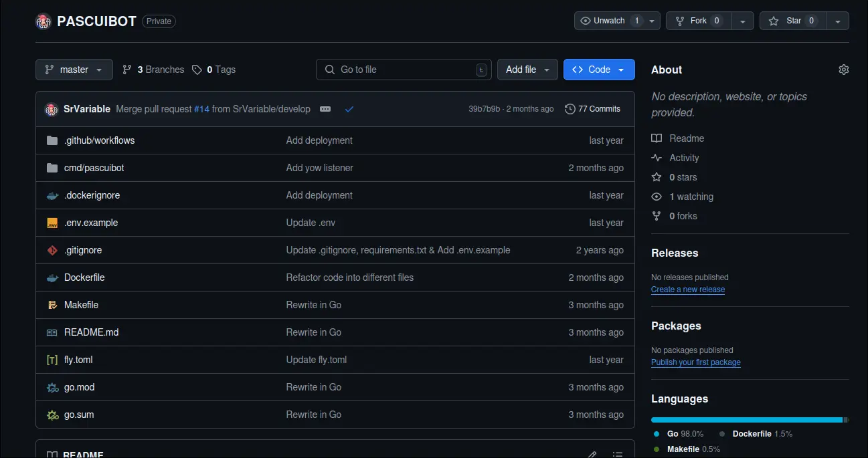Click the tag icon next to 0 Tags
The image size is (868, 458).
(x=196, y=69)
